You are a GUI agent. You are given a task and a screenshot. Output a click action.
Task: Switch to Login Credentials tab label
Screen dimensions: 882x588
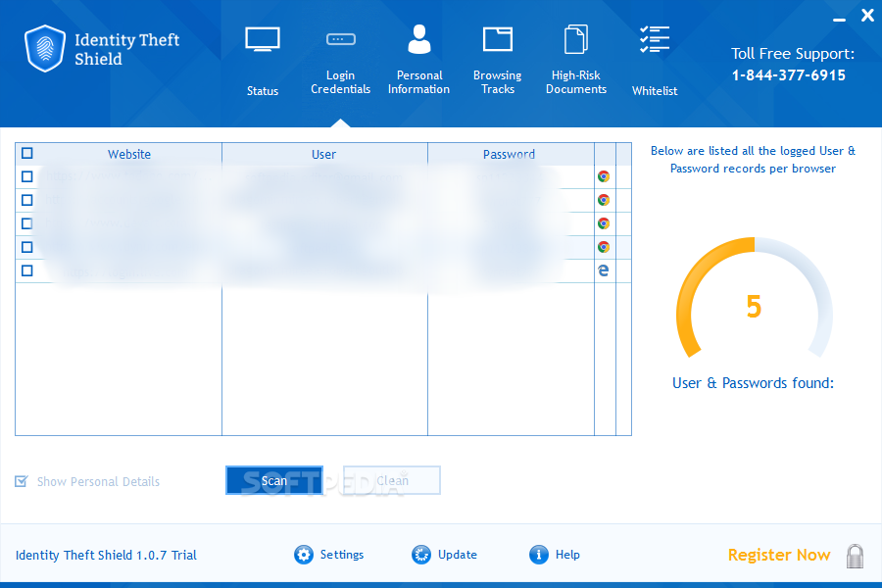(x=340, y=82)
